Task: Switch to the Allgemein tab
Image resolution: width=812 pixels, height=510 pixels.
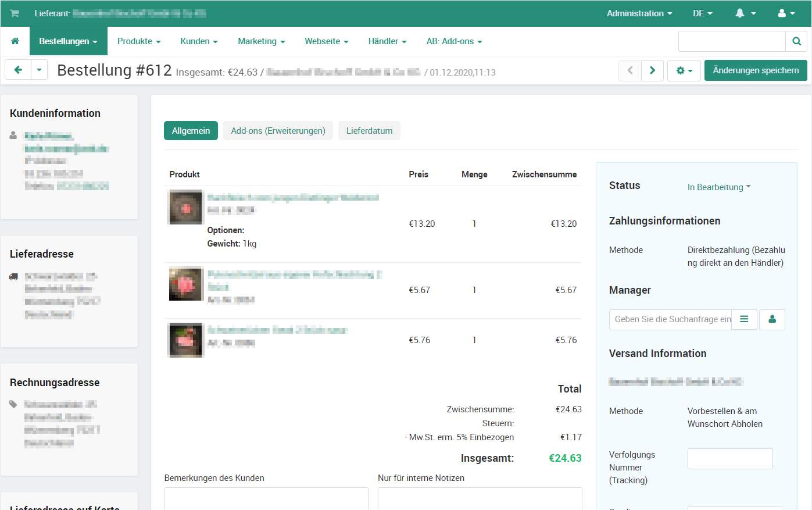Action: [x=191, y=131]
